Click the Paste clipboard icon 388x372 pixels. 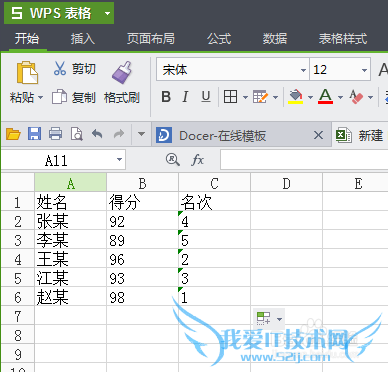pyautogui.click(x=27, y=72)
